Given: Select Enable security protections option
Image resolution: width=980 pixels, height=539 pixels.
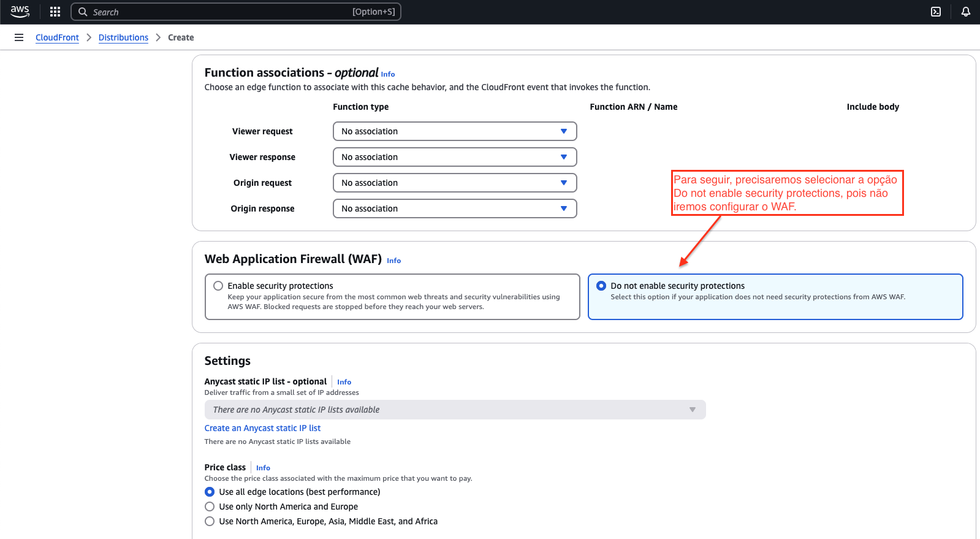Looking at the screenshot, I should pos(218,286).
